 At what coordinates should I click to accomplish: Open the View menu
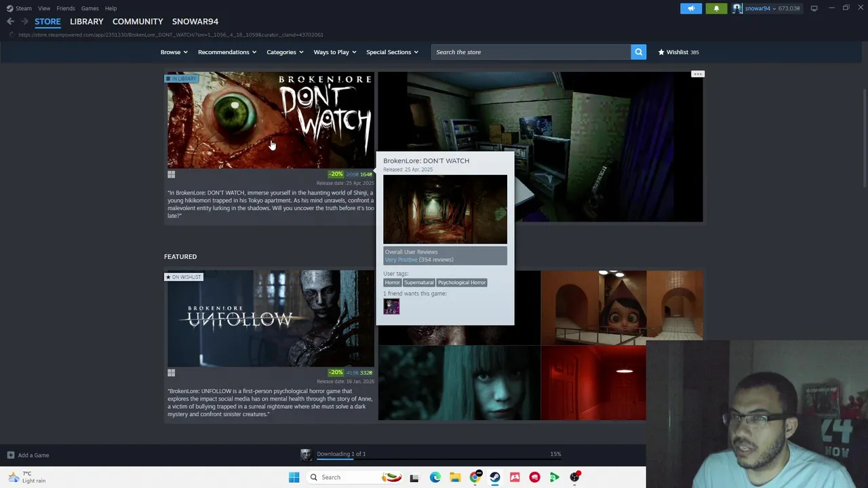coord(44,8)
